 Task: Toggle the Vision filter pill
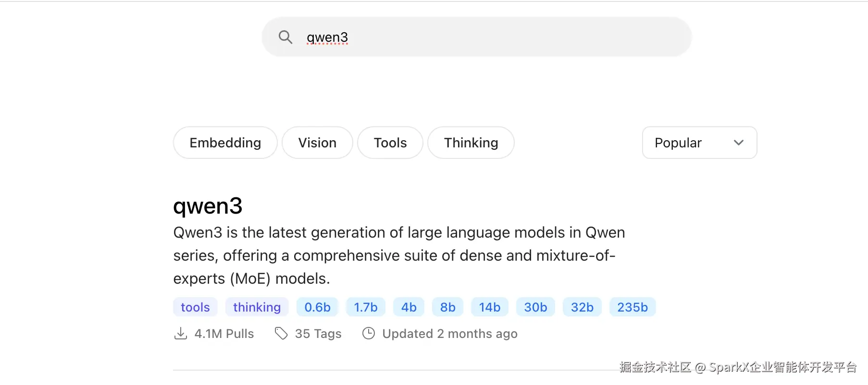[x=317, y=143]
